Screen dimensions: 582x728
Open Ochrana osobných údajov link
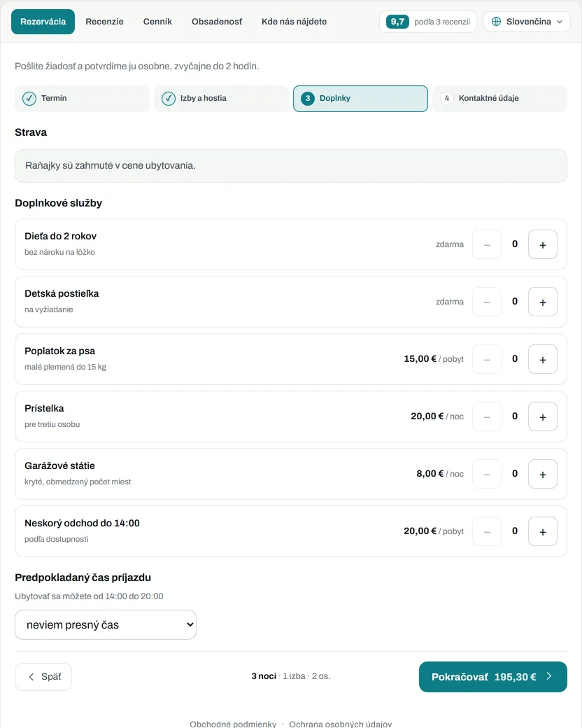tap(340, 724)
